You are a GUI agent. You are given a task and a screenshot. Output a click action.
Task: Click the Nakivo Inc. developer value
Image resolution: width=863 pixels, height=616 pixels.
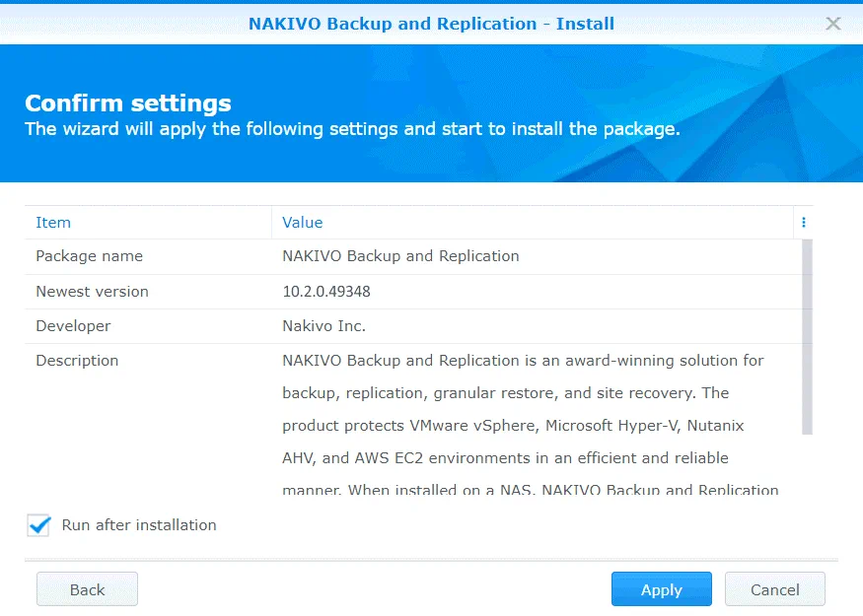pos(324,326)
